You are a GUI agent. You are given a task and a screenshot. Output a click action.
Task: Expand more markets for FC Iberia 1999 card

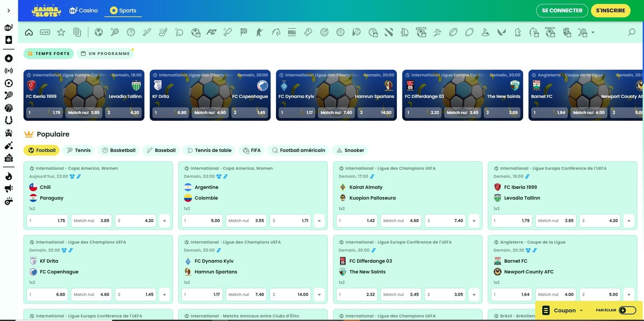pyautogui.click(x=629, y=221)
